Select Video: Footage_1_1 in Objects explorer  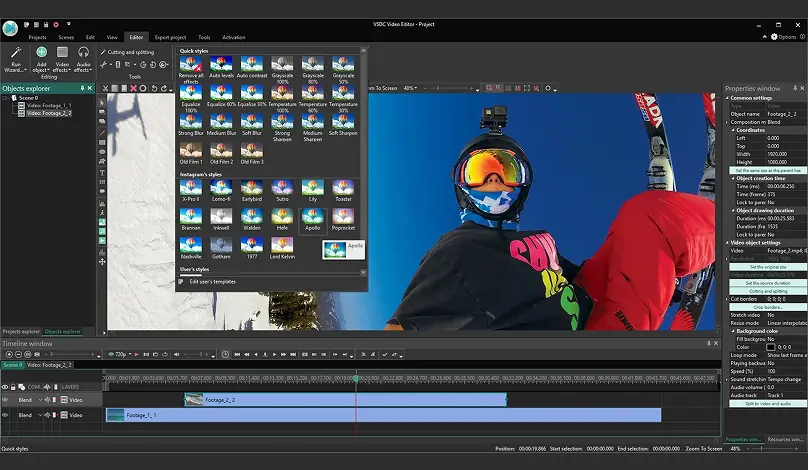(49, 106)
